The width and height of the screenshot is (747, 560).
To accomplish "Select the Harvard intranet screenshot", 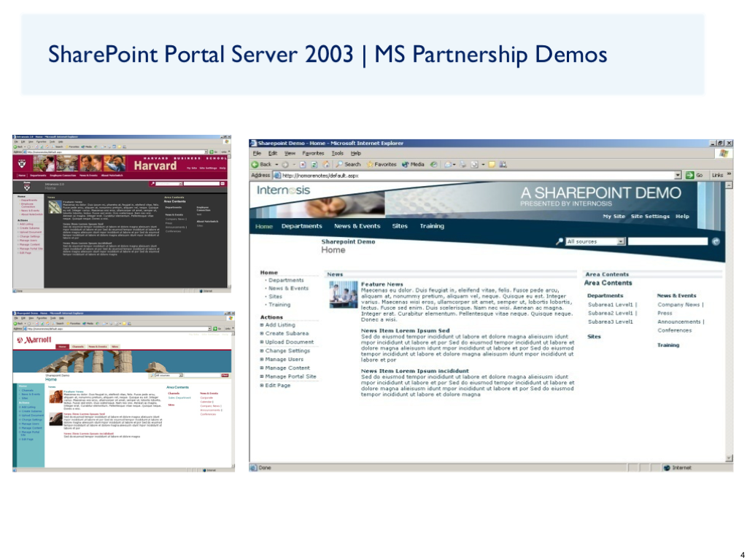I will click(122, 214).
